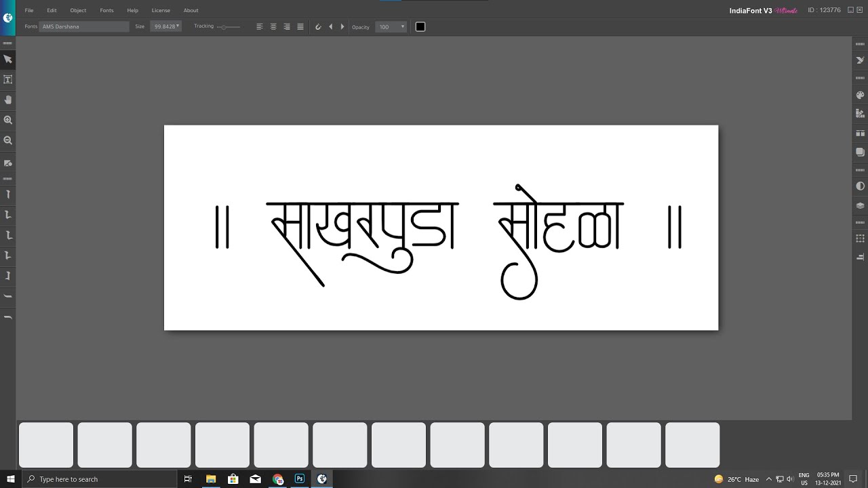Open Microsoft Store in taskbar
The width and height of the screenshot is (868, 488).
(233, 479)
